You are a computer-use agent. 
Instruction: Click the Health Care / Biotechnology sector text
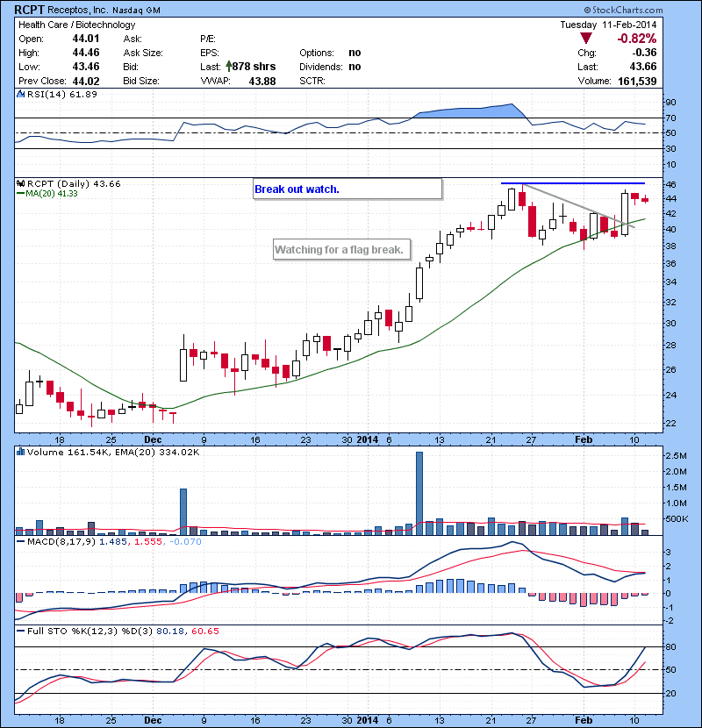coord(77,25)
